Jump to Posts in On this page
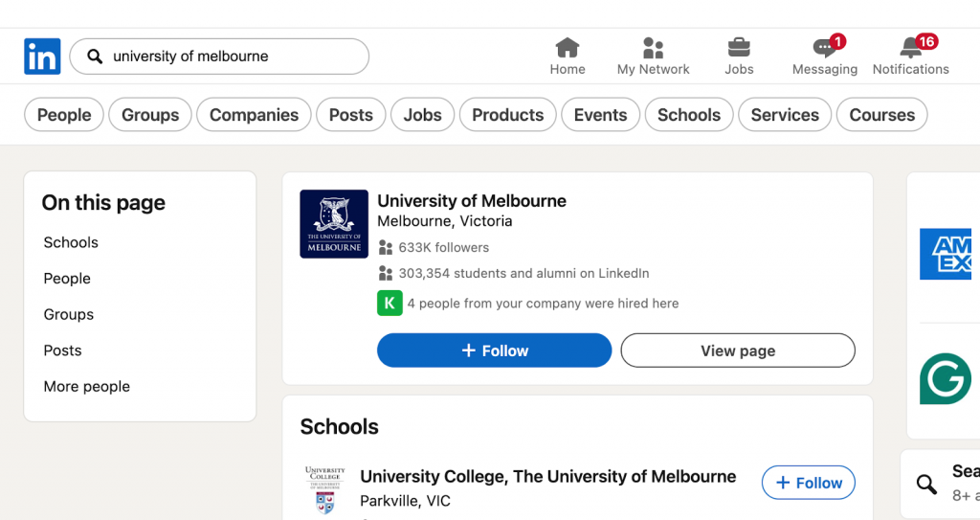980x520 pixels. coord(62,350)
